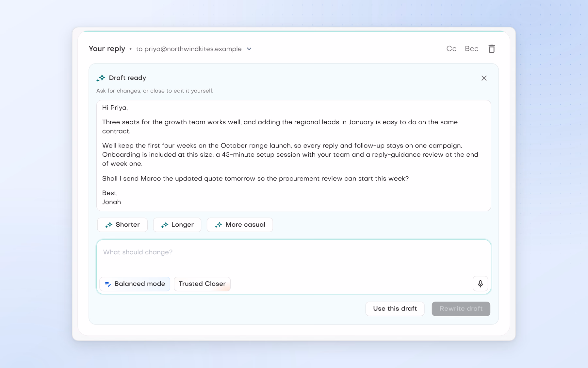Open the Trusted Closer persona selector

point(202,284)
